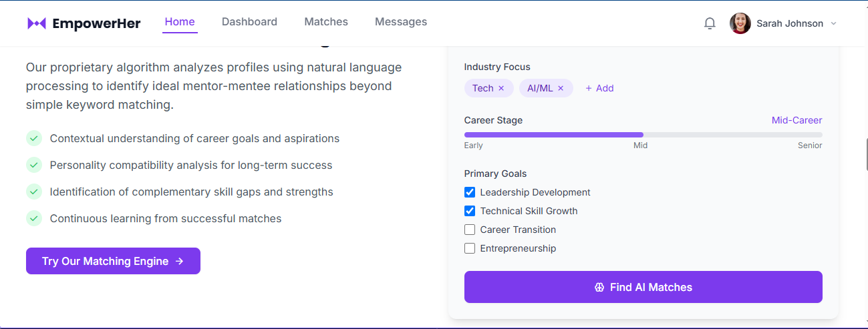868x329 pixels.
Task: Click Sarah Johnson's profile avatar
Action: pos(740,23)
